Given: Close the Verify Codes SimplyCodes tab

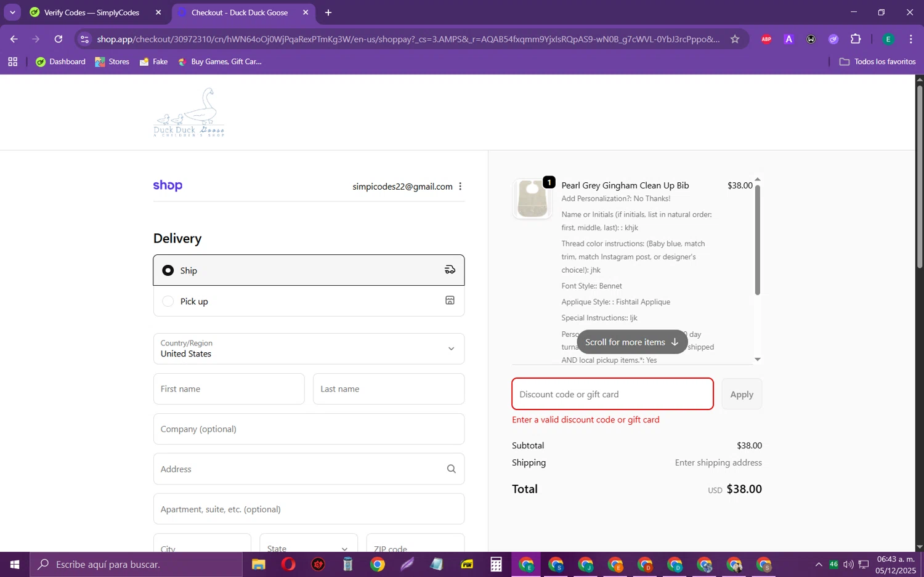Looking at the screenshot, I should click(158, 12).
